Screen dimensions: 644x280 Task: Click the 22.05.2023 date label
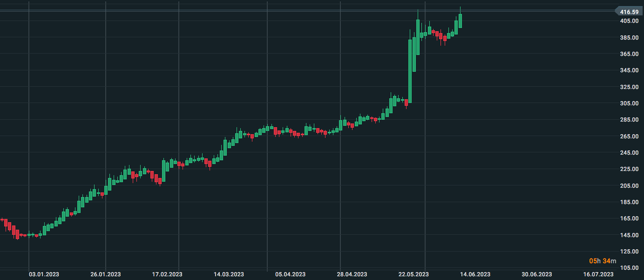coord(414,274)
